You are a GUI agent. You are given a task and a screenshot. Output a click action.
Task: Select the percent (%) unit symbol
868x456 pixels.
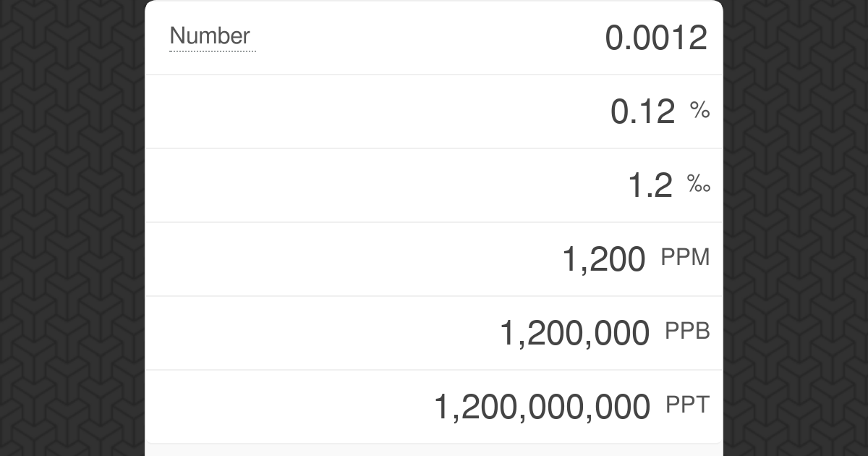pos(701,110)
